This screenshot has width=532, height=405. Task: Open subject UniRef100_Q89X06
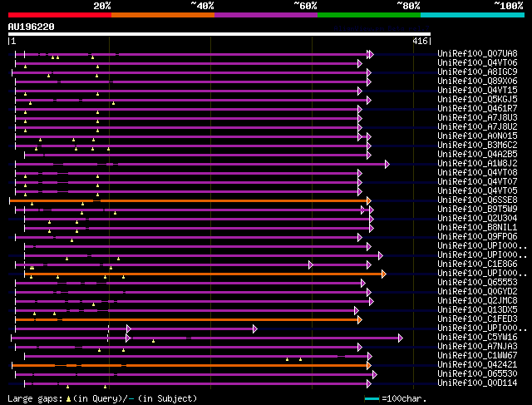coord(477,81)
